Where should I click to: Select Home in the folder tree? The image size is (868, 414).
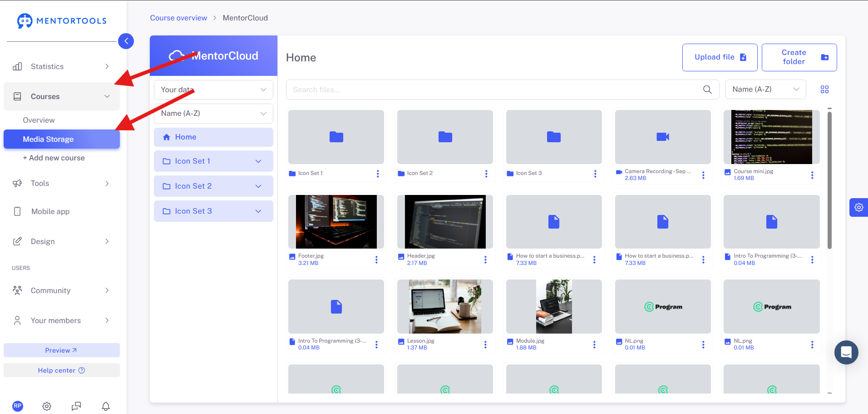coord(213,137)
